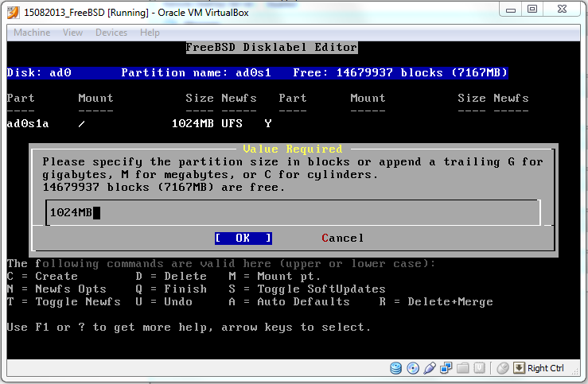Open the Help menu
This screenshot has width=588, height=384.
150,33
